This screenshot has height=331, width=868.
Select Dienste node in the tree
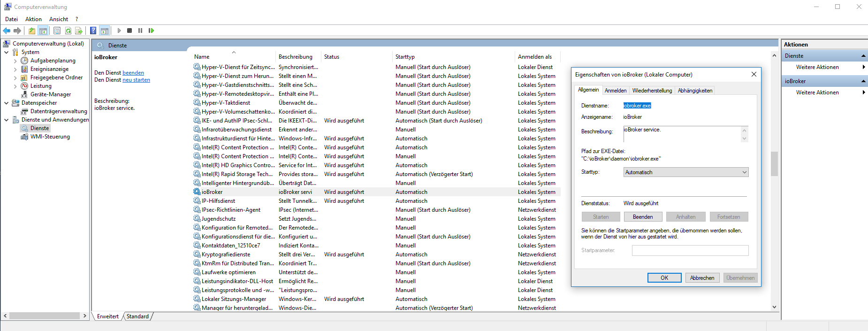click(x=39, y=128)
